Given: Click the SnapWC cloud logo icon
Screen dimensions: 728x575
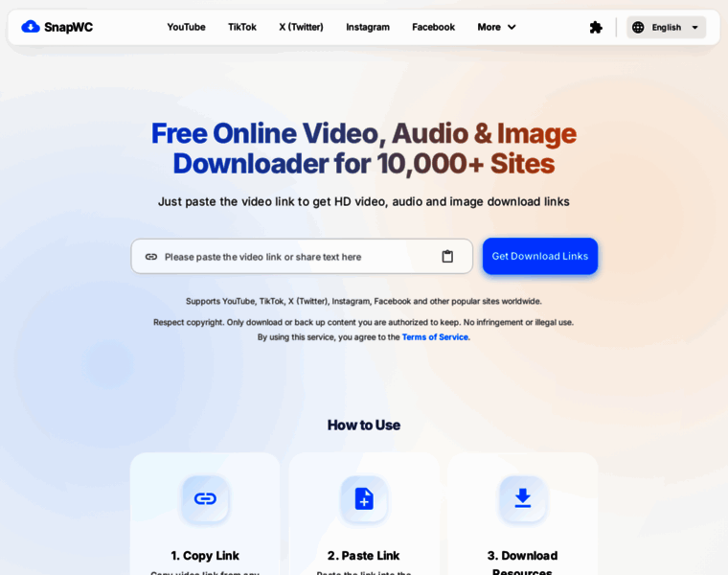Looking at the screenshot, I should point(31,27).
